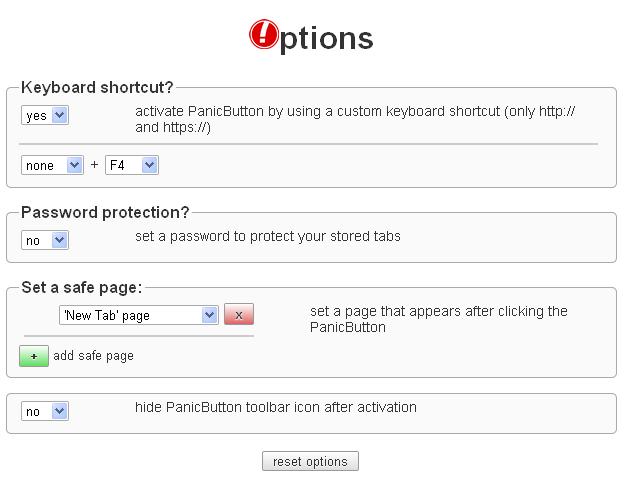Click the 'Keyboard shortcut?' section heading
This screenshot has width=625, height=477.
[98, 87]
